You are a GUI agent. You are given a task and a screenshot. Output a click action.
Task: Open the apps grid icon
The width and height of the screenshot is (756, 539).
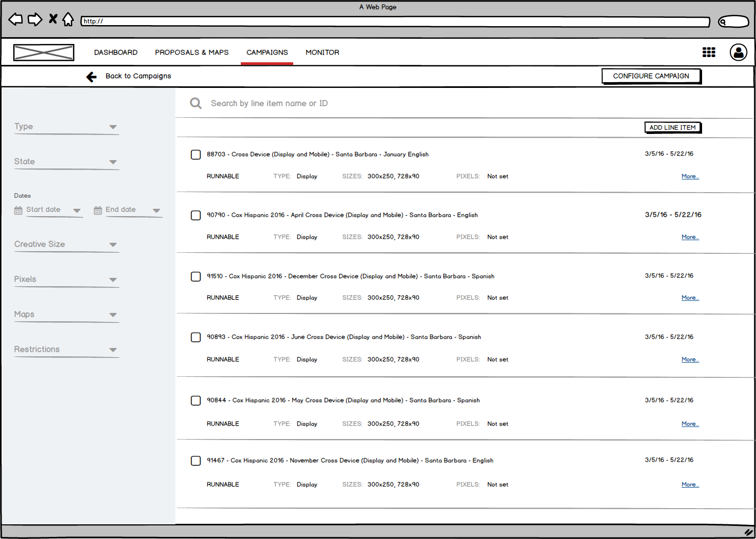click(708, 52)
